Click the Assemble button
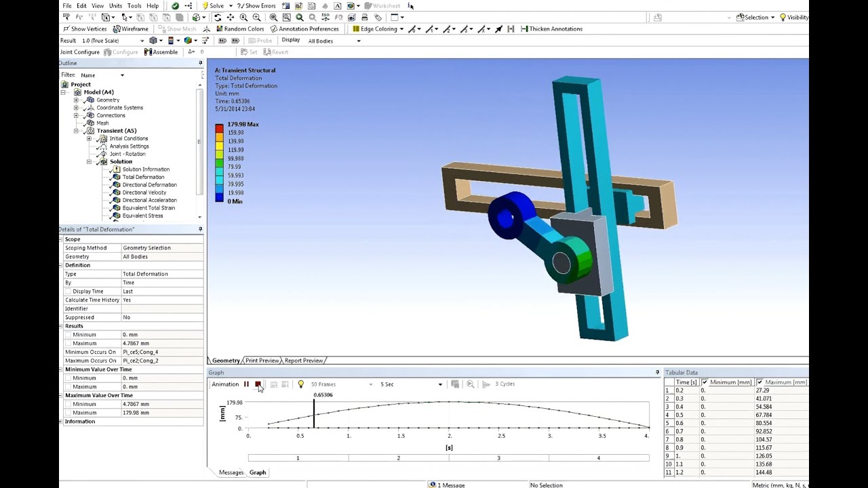Viewport: 868px width, 488px height. click(x=161, y=52)
